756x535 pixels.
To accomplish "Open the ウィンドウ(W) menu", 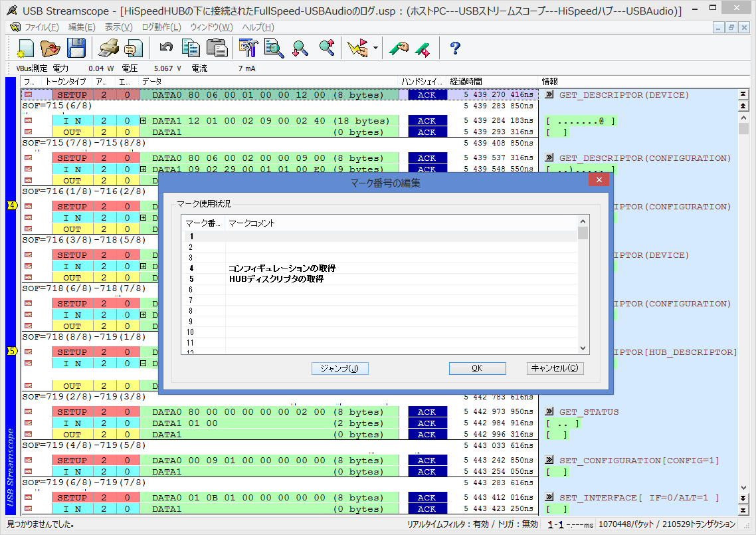I will [x=212, y=27].
